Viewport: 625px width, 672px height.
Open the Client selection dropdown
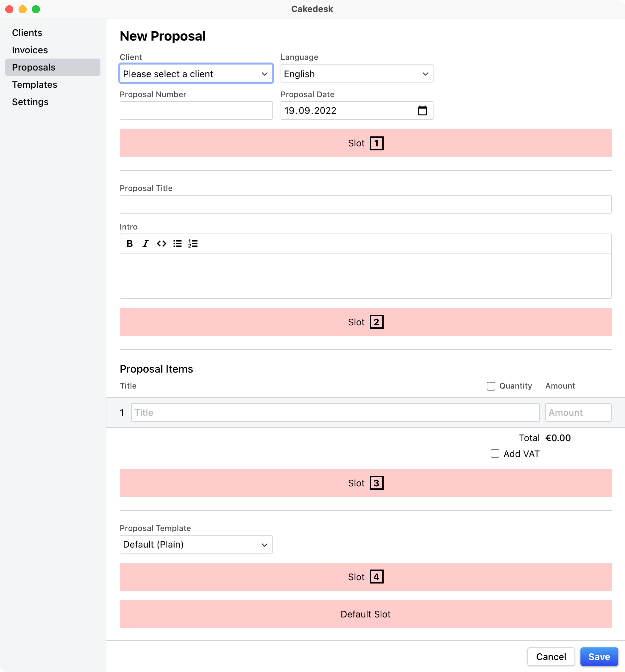coord(196,74)
